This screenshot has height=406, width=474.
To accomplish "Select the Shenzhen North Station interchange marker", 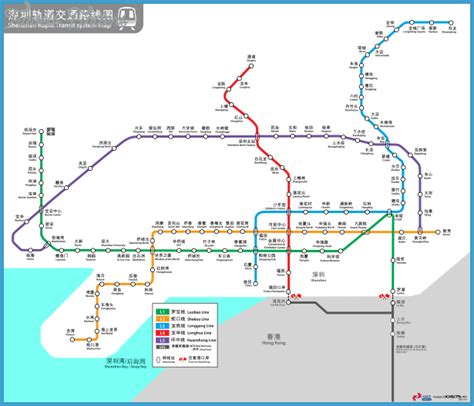I will 257,136.
